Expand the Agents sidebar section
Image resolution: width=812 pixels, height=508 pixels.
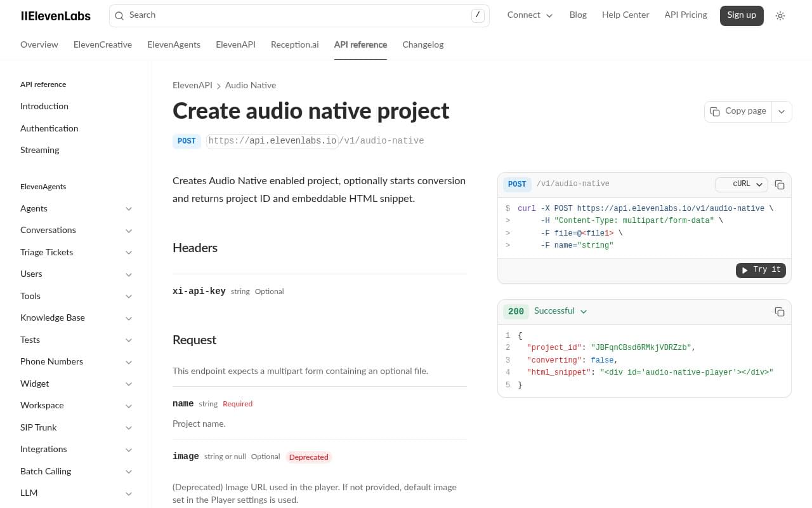coord(77,209)
